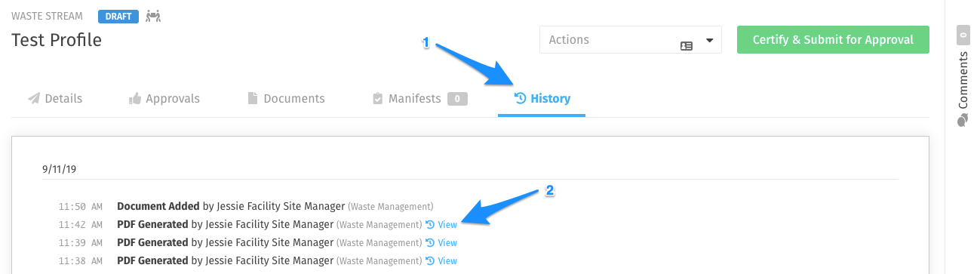
Task: Open the Comments side panel
Action: pos(962,77)
